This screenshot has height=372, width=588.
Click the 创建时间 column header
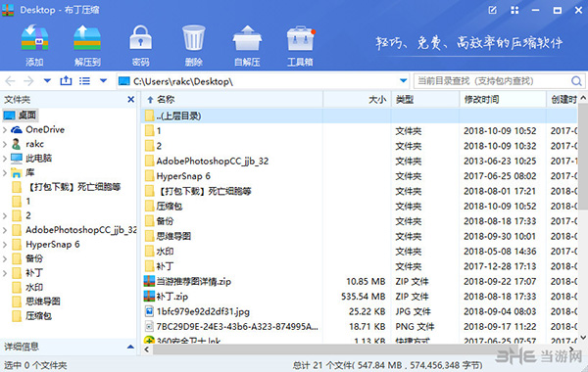(563, 99)
